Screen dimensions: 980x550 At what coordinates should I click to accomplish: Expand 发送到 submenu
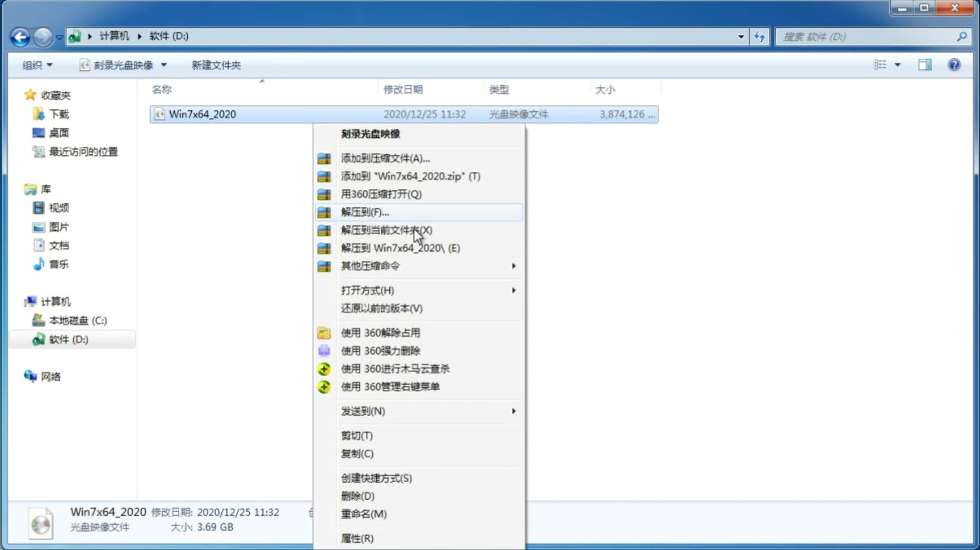pos(428,411)
